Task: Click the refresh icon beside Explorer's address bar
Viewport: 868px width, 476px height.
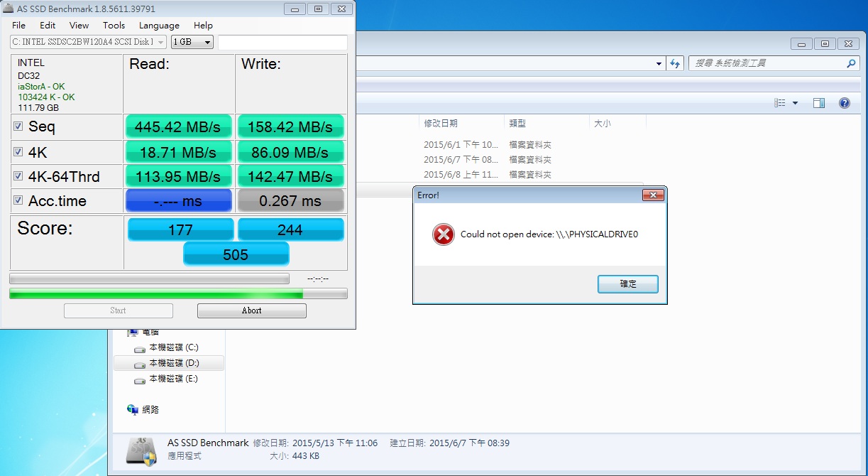Action: pyautogui.click(x=676, y=63)
